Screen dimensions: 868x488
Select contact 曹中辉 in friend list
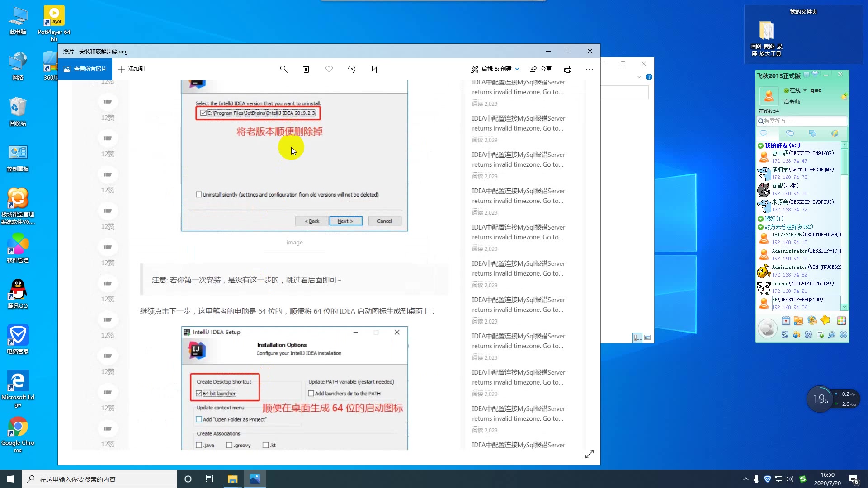798,157
